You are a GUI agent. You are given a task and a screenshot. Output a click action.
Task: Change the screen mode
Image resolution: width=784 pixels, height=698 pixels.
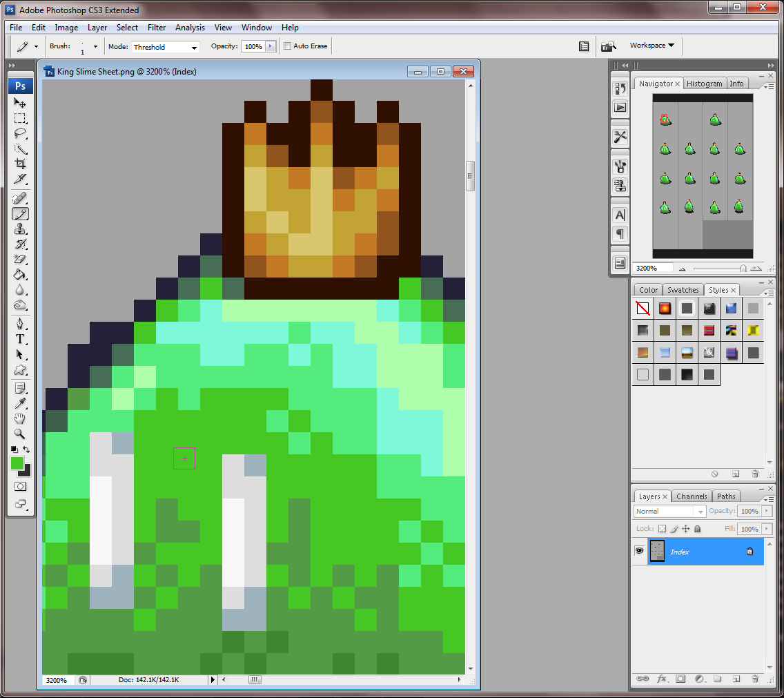click(20, 504)
